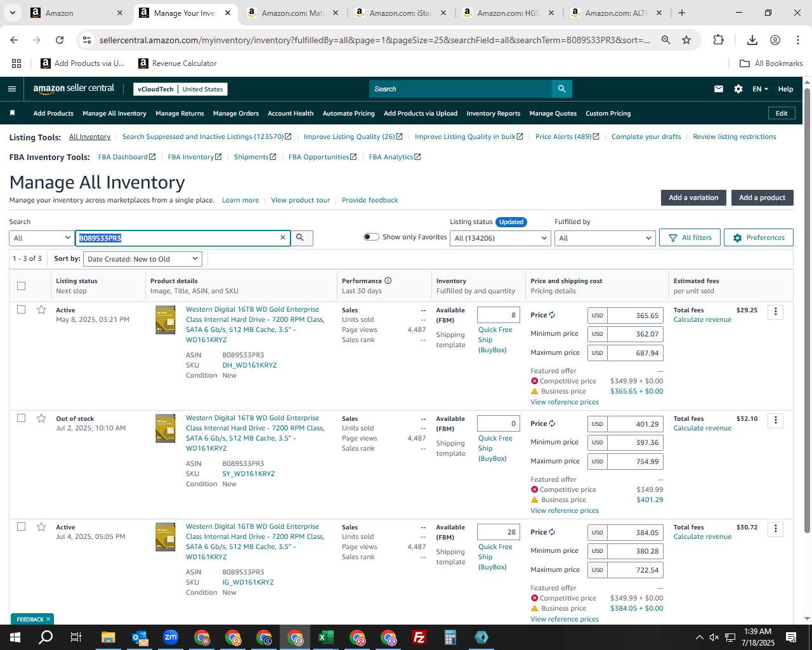Click the price refresh icon for the 365.65 price
Image resolution: width=812 pixels, height=650 pixels.
click(x=552, y=315)
